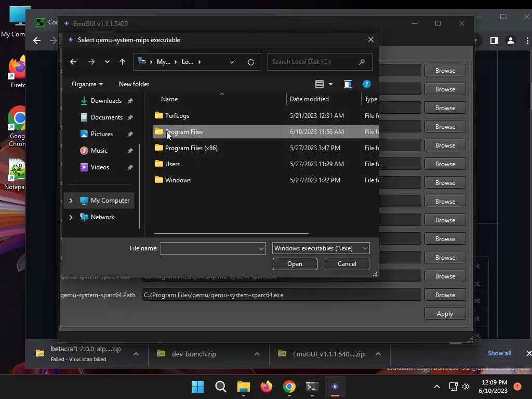The image size is (532, 399).
Task: Show hidden system tray icons
Action: click(437, 387)
